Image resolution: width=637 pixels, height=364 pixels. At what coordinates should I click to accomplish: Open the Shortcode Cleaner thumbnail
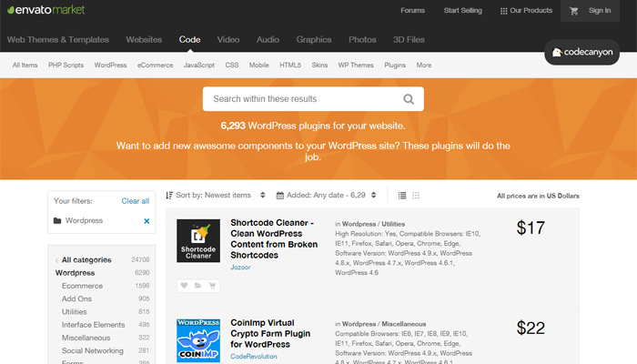(x=198, y=241)
